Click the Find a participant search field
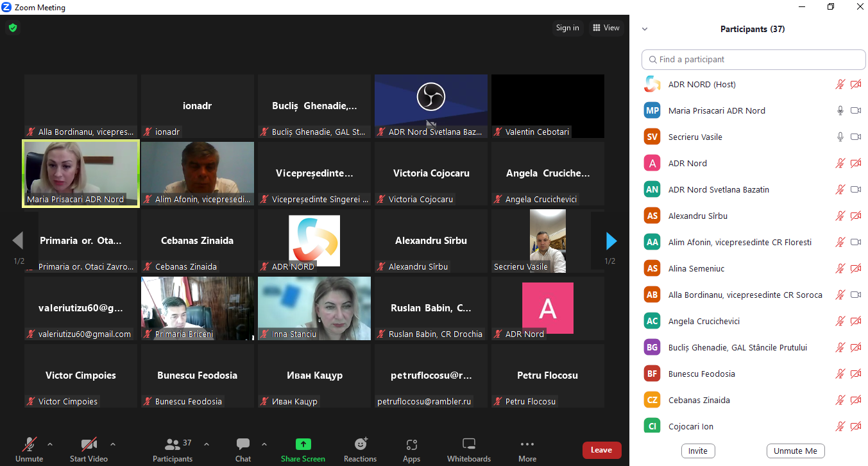Screen dimensions: 868x466 [754, 59]
